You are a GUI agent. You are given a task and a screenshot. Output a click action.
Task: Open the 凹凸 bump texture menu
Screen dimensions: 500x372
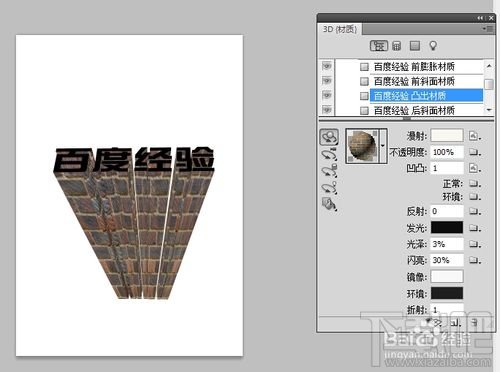coord(475,168)
